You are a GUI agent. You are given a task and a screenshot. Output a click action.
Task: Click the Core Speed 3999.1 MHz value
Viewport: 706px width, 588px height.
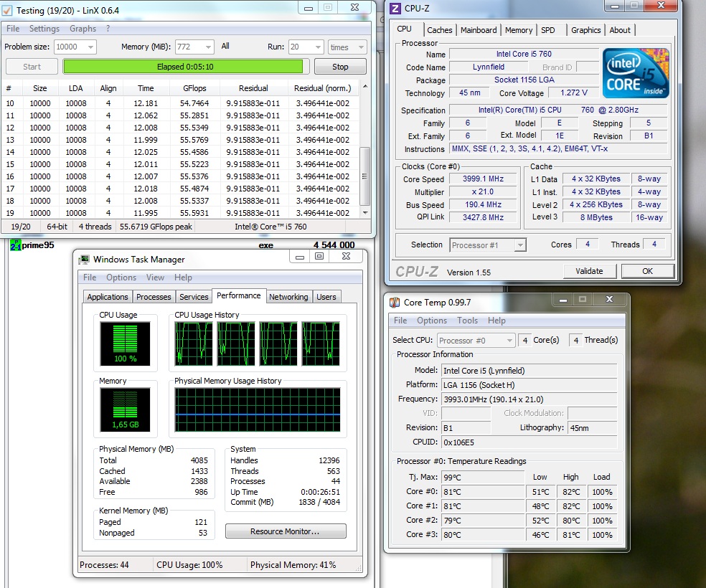pos(483,179)
